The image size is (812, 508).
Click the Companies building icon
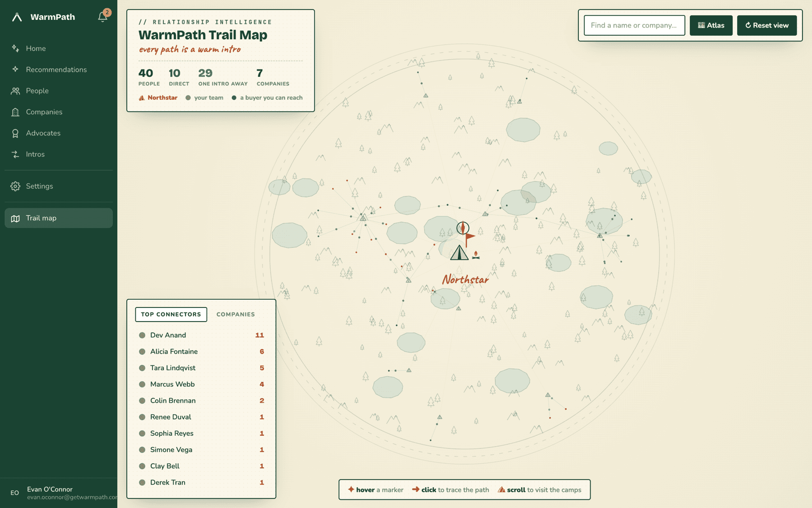tap(15, 112)
